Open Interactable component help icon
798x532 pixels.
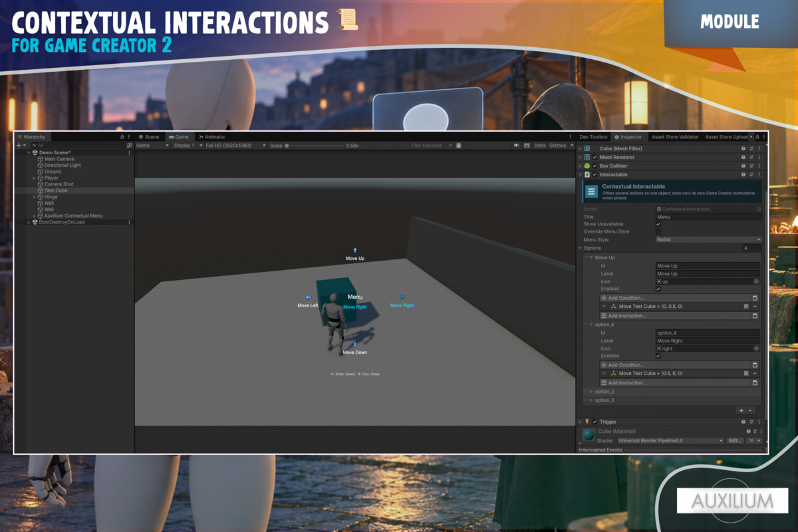pyautogui.click(x=743, y=174)
